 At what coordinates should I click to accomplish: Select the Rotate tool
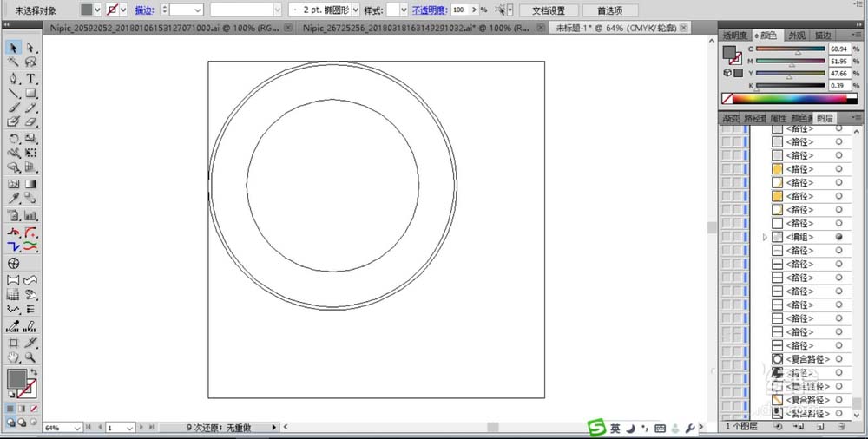tap(14, 139)
